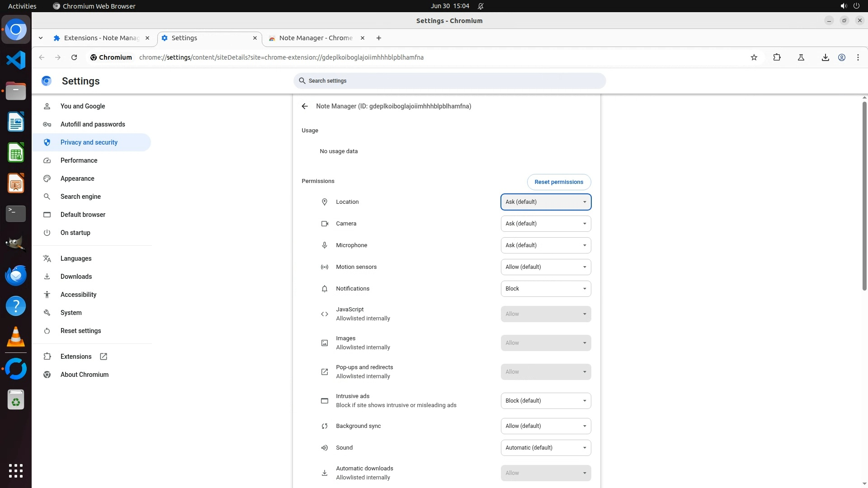Screen dimensions: 868x488
Task: Expand the Location permission dropdown
Action: coord(546,202)
